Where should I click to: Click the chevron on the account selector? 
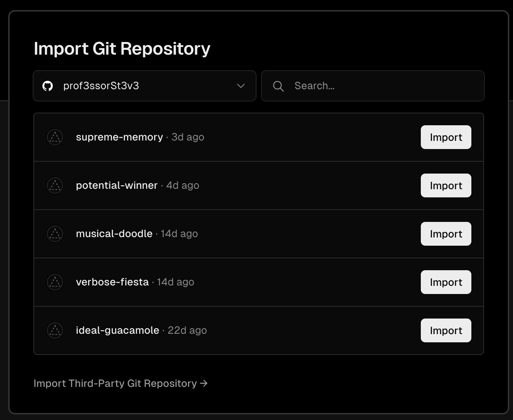[x=240, y=86]
